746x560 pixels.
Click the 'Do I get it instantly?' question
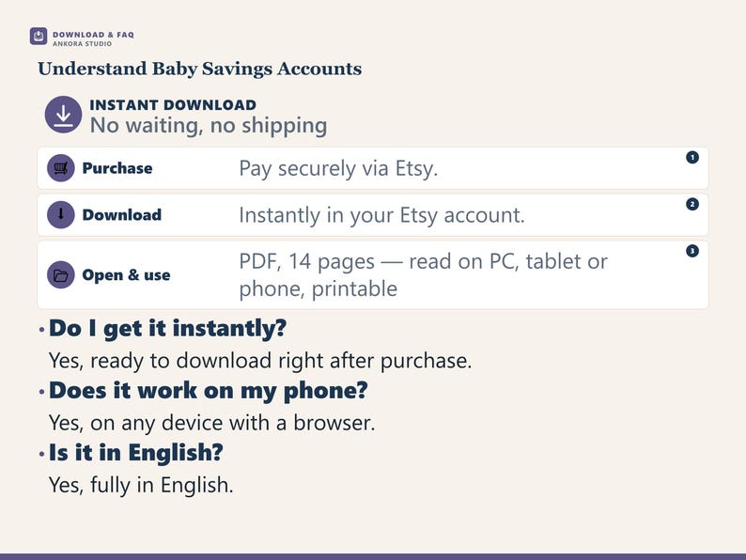click(167, 328)
